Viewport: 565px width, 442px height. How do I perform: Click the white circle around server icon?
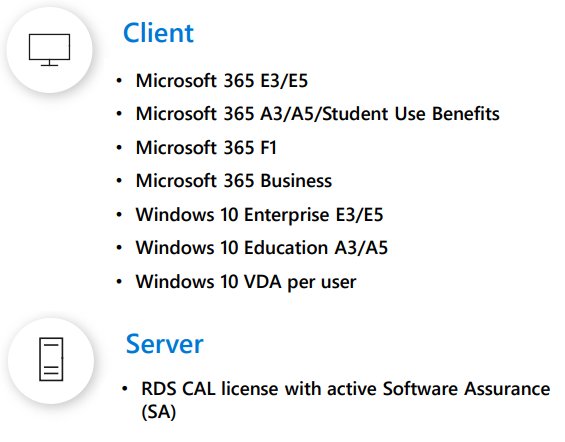point(51,361)
